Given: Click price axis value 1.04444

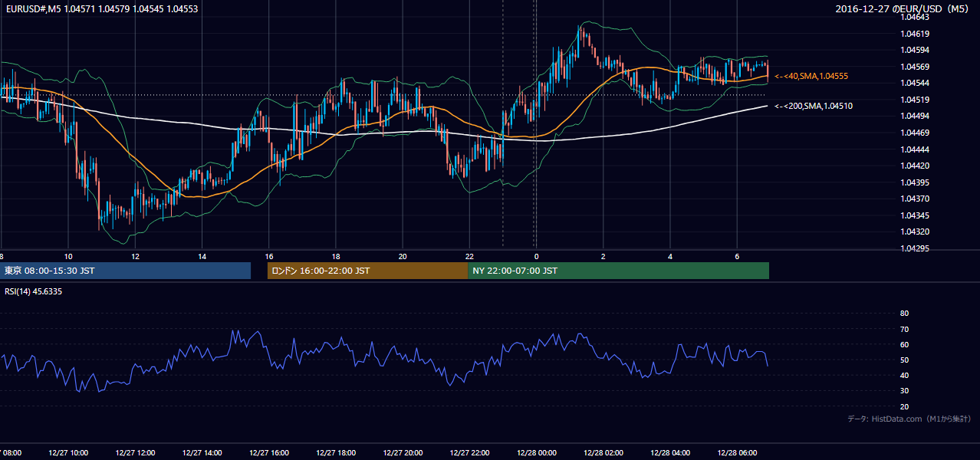Looking at the screenshot, I should (x=916, y=149).
